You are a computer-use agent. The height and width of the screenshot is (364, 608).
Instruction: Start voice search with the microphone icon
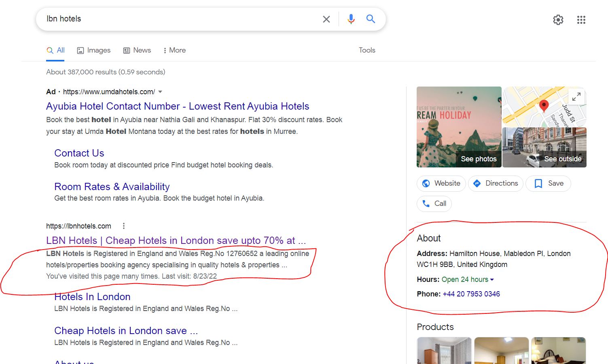pyautogui.click(x=351, y=19)
